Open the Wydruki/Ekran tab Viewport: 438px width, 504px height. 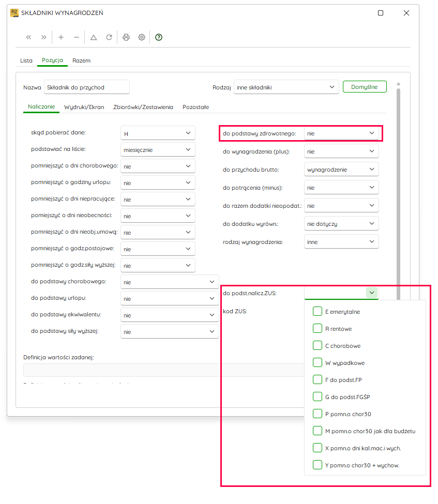84,107
